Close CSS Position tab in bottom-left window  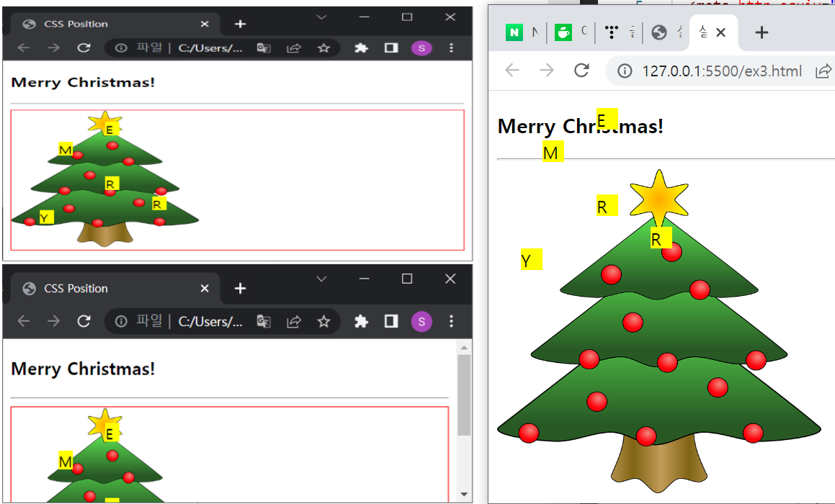pos(205,288)
